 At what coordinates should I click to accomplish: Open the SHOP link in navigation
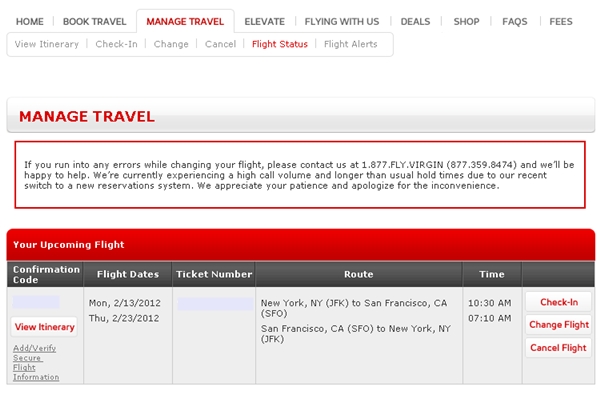(x=466, y=22)
